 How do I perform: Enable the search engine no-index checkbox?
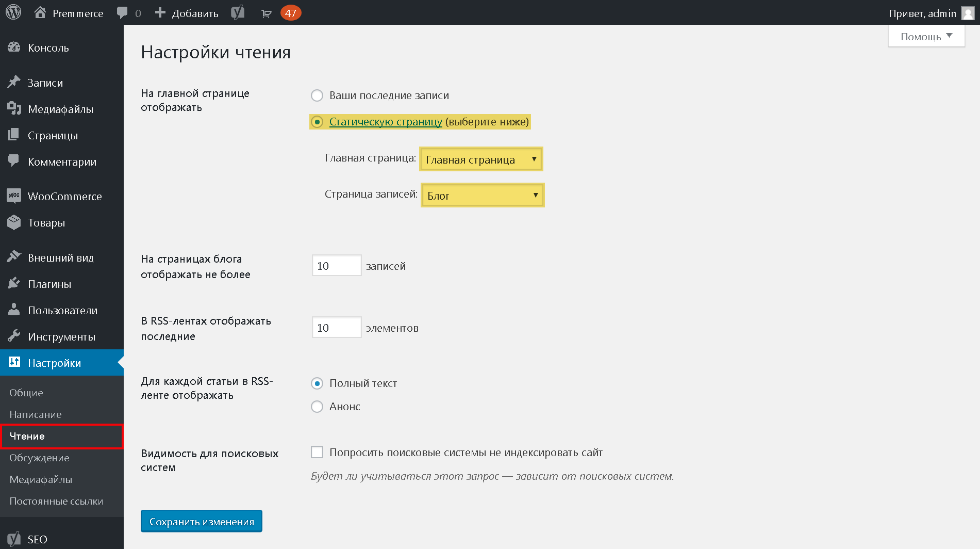[317, 452]
